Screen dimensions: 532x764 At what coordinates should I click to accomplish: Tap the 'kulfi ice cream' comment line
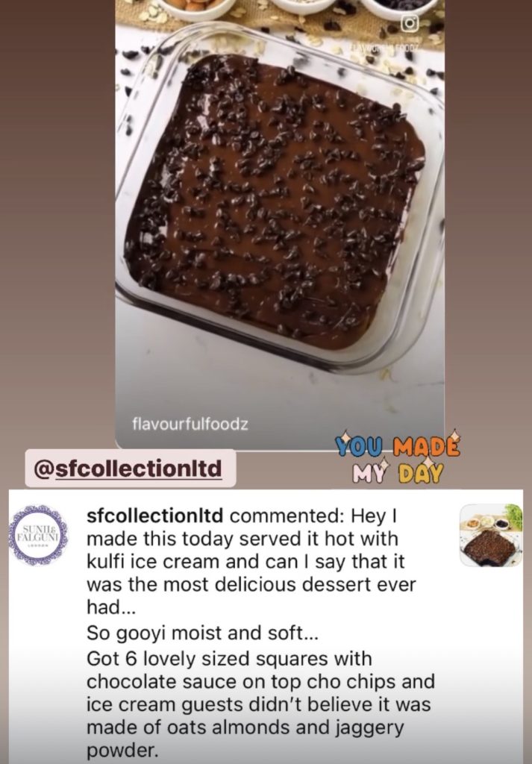245,562
